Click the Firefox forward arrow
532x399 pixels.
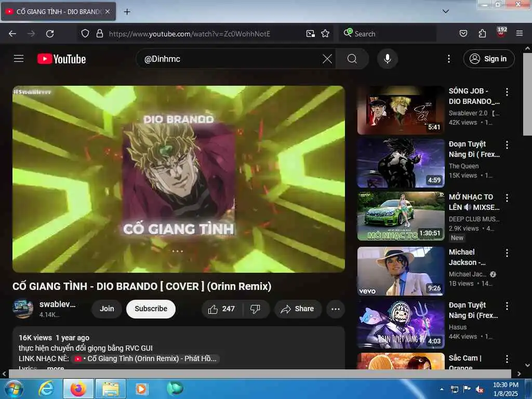31,34
